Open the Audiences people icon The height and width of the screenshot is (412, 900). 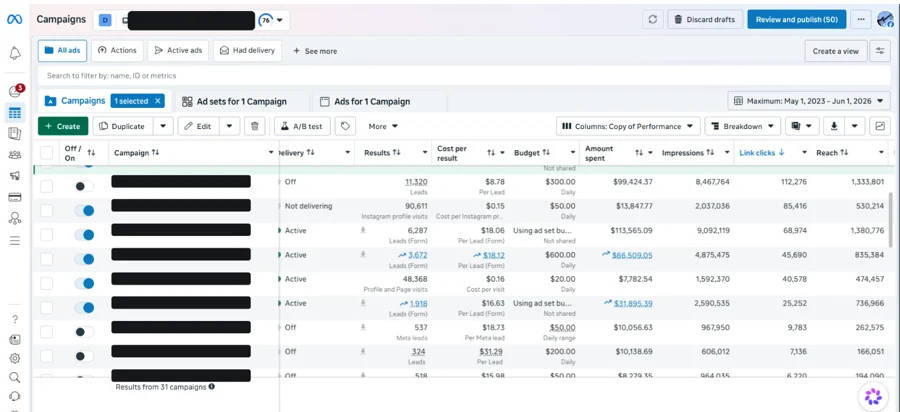[15, 155]
